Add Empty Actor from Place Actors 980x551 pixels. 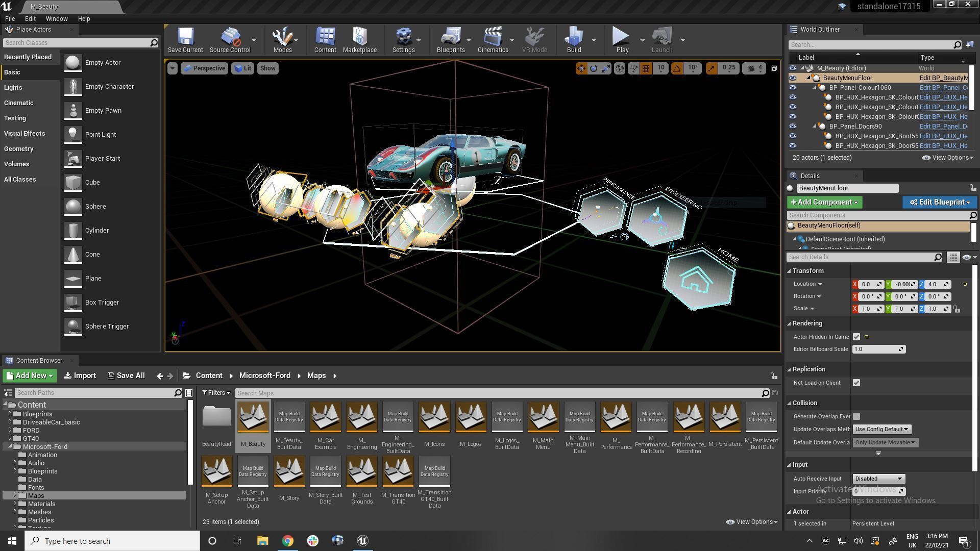(103, 63)
